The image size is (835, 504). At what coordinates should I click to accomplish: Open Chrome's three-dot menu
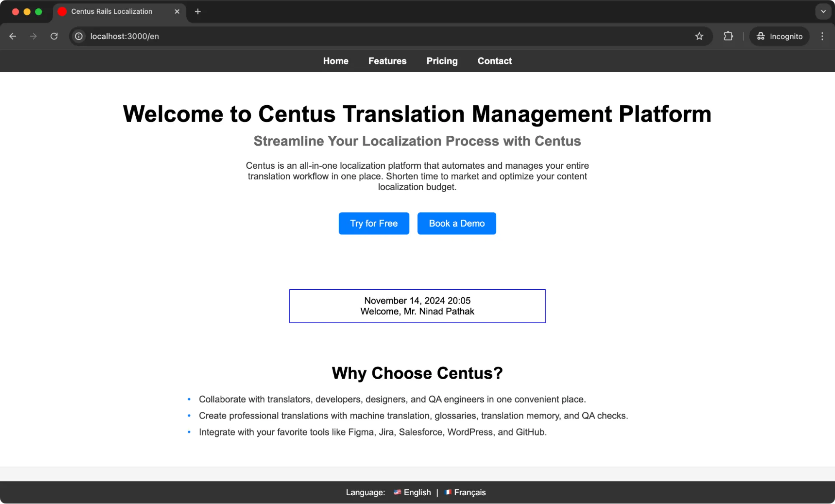[822, 36]
